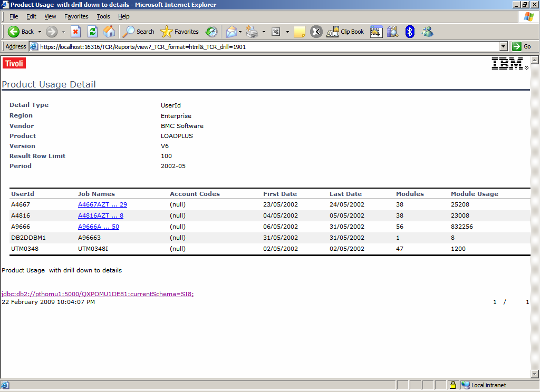Open the Edit menu
This screenshot has height=392, width=540.
[x=31, y=16]
